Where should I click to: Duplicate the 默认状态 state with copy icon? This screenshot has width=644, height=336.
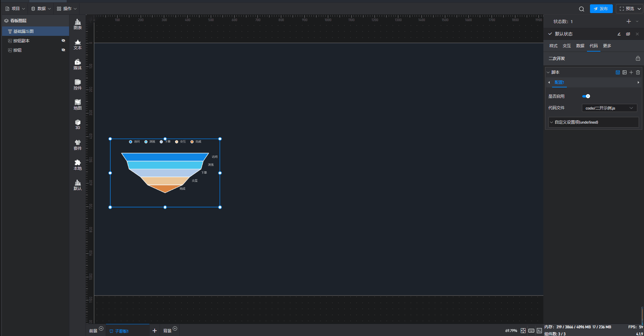(628, 34)
